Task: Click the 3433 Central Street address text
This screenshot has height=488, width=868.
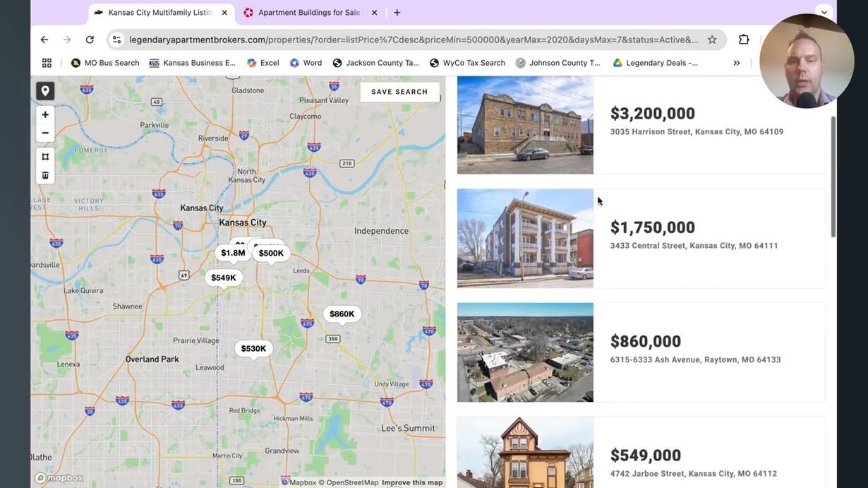Action: click(694, 246)
